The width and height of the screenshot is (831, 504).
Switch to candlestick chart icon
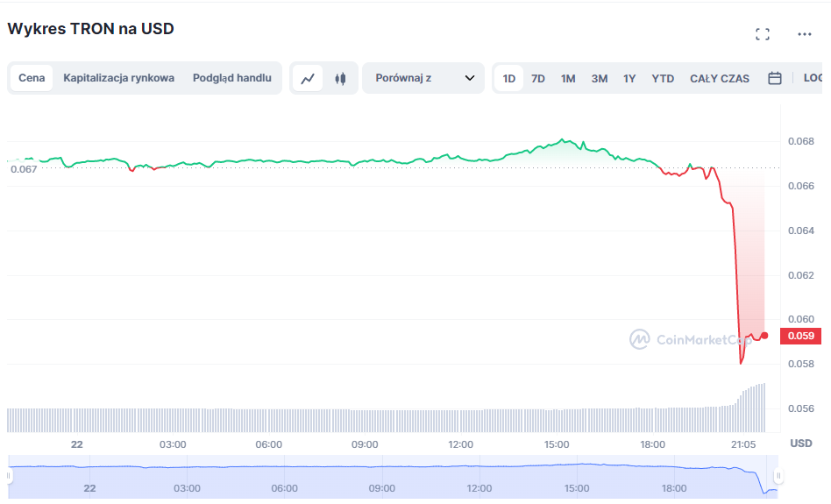click(340, 78)
